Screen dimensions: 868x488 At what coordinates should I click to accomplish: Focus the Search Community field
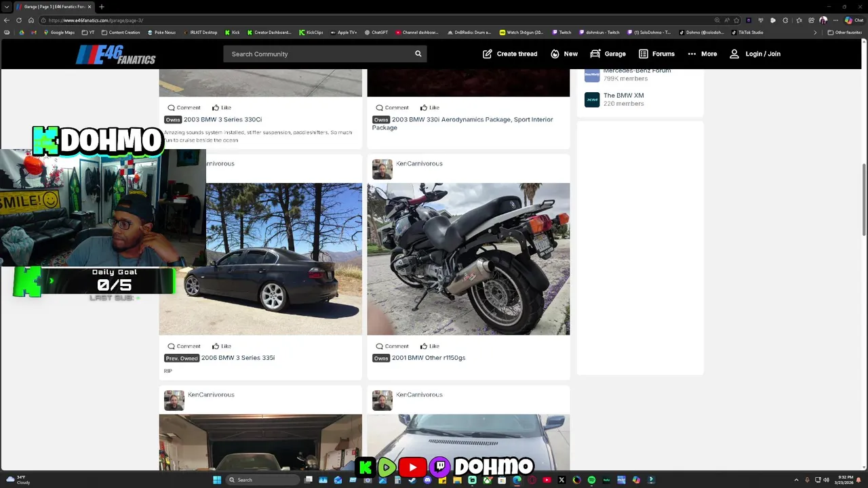(x=325, y=54)
